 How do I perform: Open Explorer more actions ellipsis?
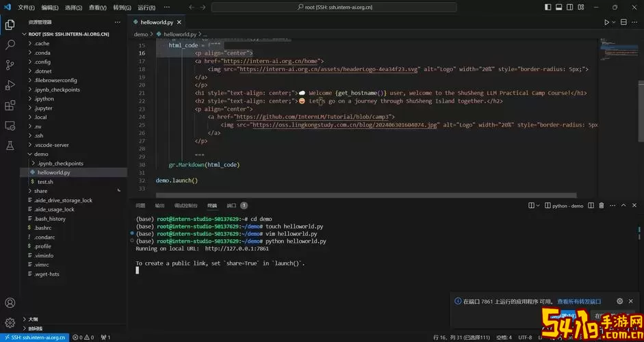(118, 22)
